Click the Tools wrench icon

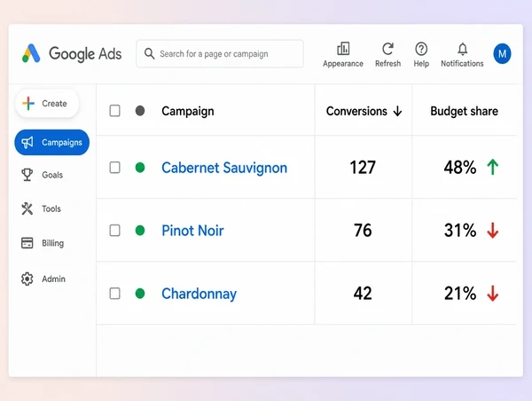click(27, 208)
